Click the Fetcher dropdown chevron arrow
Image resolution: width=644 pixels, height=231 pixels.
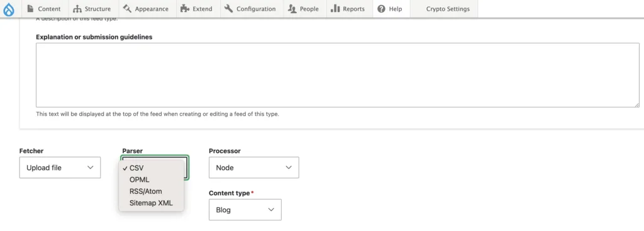tap(91, 168)
